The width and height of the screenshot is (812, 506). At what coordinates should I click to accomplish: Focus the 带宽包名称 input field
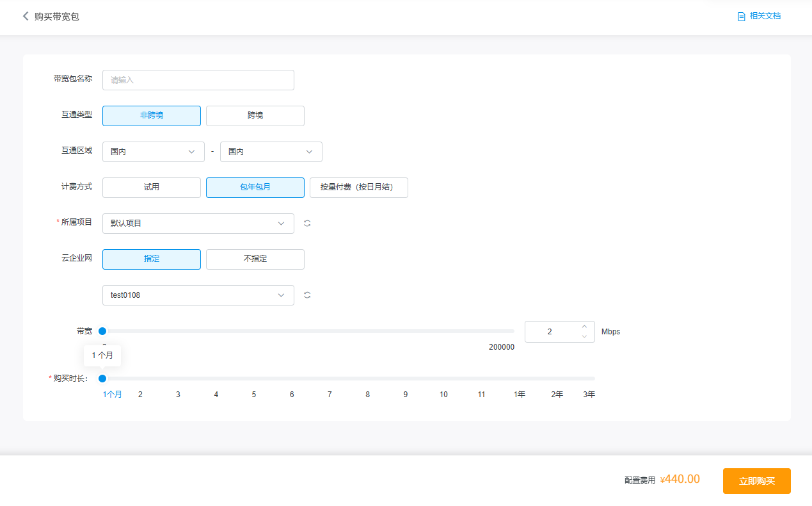[x=198, y=80]
